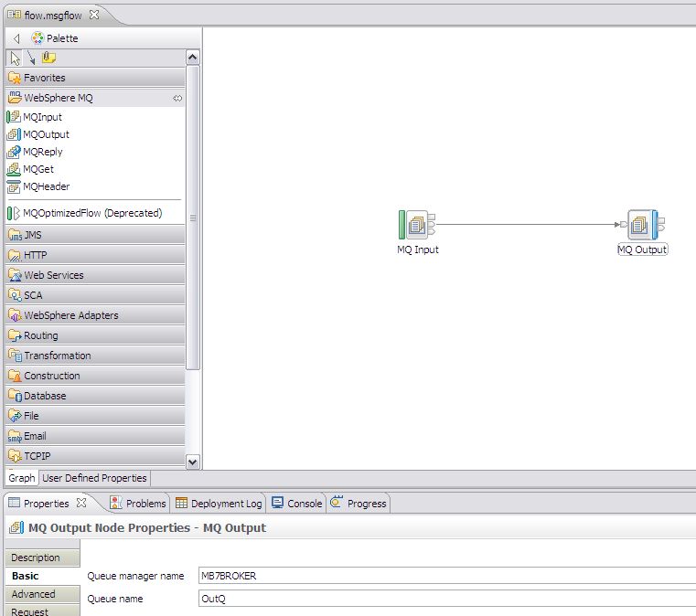
Task: Click the MQ Input out terminal
Action: (432, 225)
